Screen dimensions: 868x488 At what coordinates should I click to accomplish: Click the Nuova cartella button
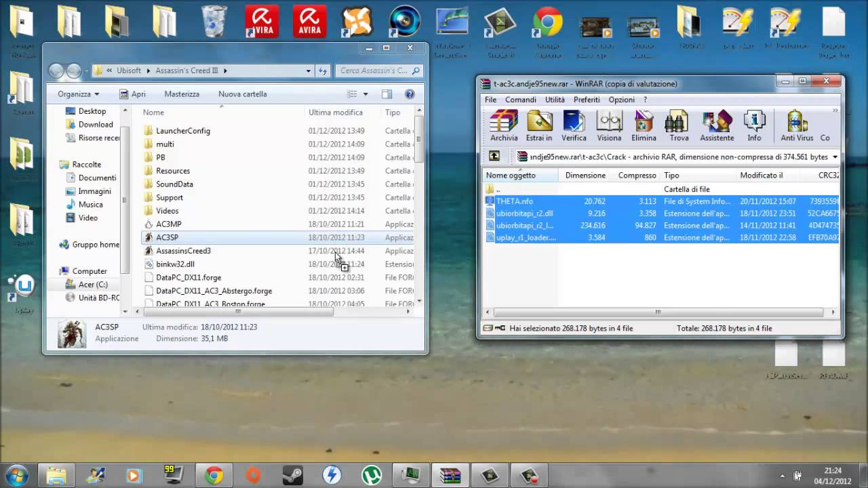pyautogui.click(x=242, y=94)
